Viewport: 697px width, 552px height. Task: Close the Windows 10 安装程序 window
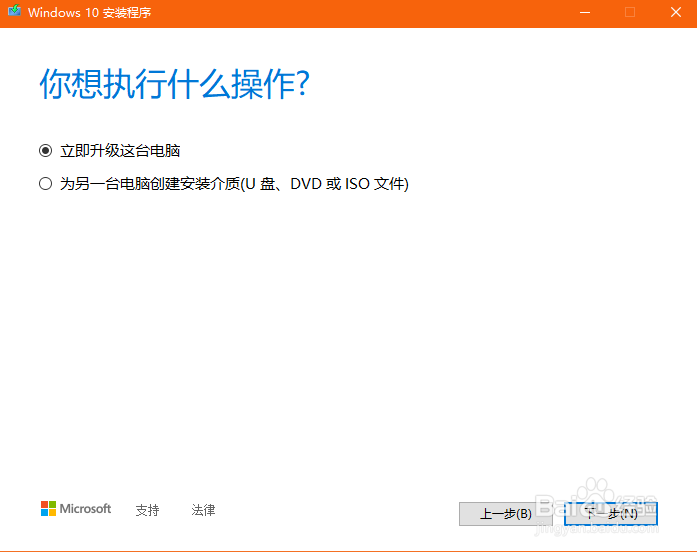[x=676, y=12]
